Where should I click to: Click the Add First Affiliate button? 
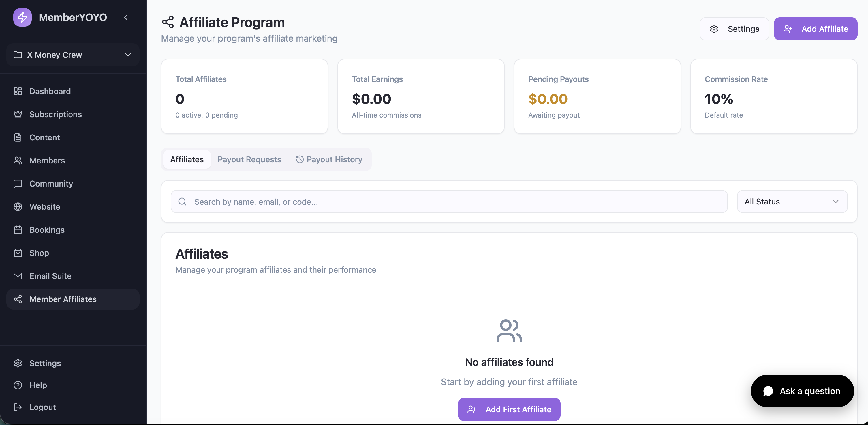point(509,409)
